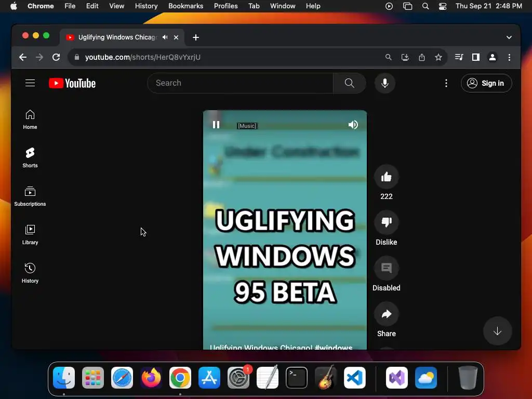Open the History menu in menu bar
Viewport: 532px width, 399px height.
(146, 6)
